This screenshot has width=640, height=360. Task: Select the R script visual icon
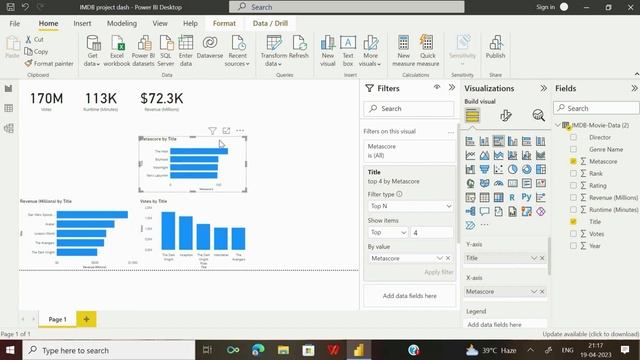[512, 197]
